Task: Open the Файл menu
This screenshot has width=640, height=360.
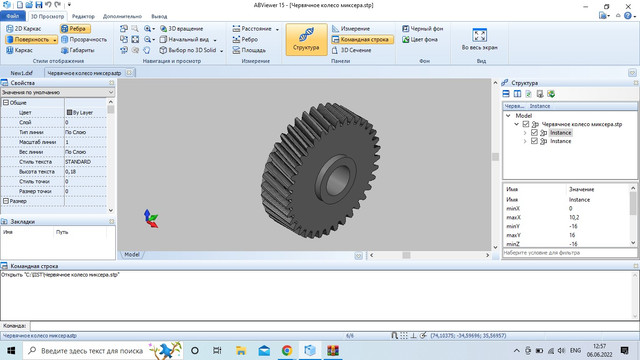Action: (x=13, y=16)
